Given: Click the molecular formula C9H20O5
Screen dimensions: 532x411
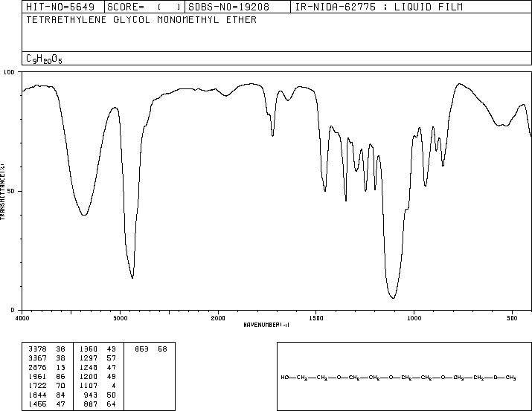Looking at the screenshot, I should [x=44, y=59].
